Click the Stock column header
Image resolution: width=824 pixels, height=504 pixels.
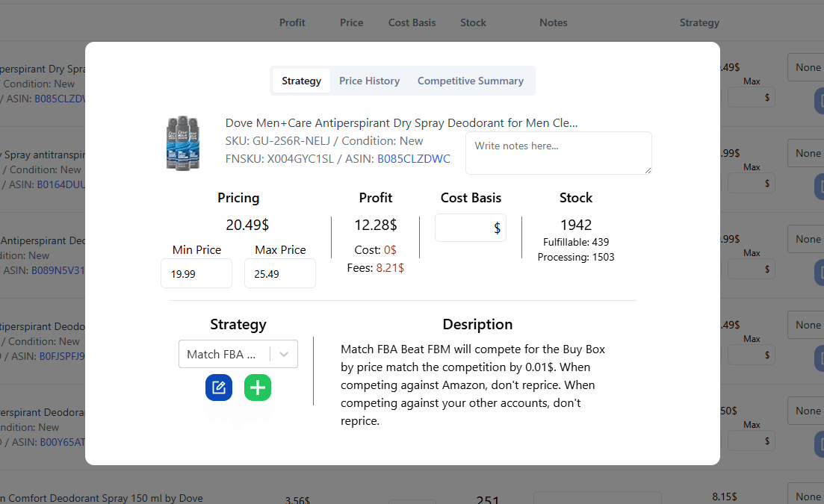473,22
